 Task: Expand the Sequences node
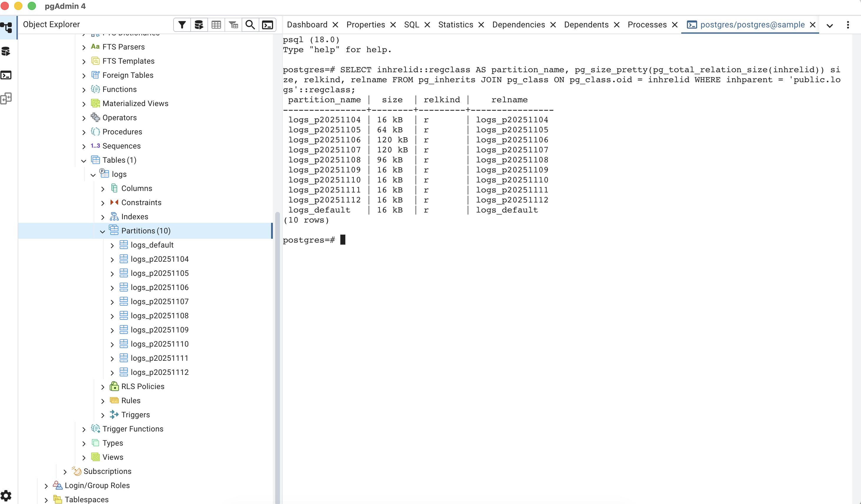[x=84, y=146]
